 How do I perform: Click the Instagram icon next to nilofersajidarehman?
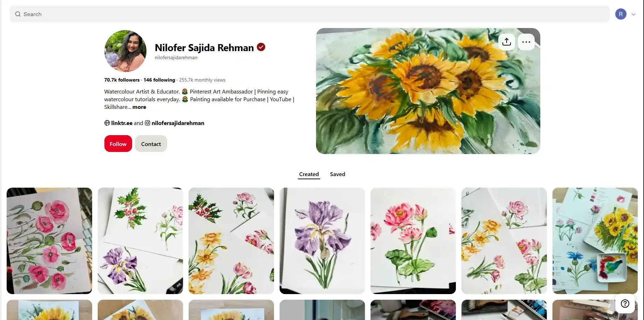pos(148,123)
